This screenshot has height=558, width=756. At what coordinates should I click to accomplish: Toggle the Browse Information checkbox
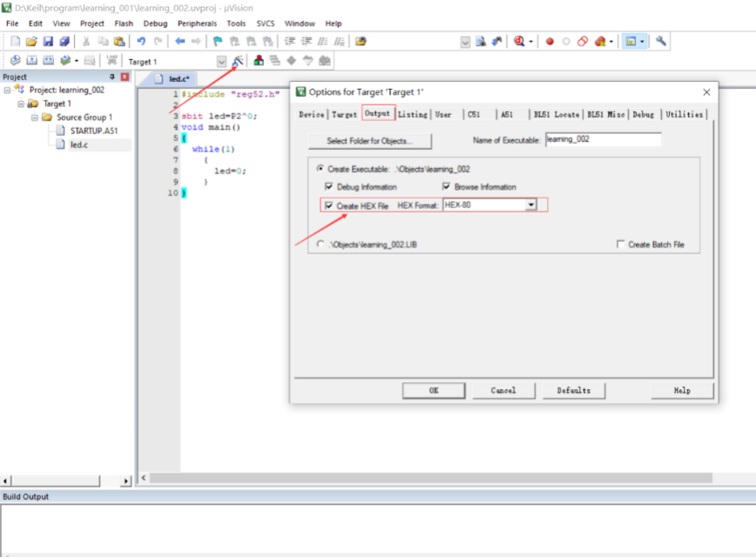pyautogui.click(x=446, y=186)
